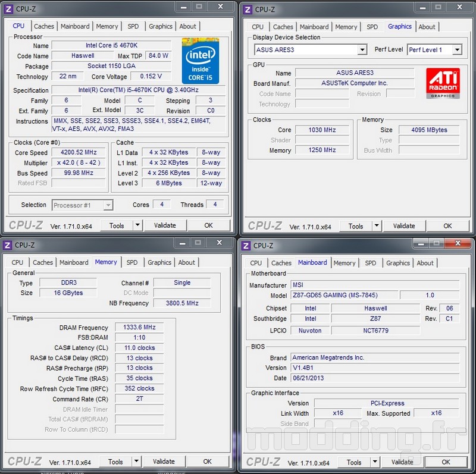The width and height of the screenshot is (476, 474).
Task: Click Validate button in Memory window
Action: point(164,462)
